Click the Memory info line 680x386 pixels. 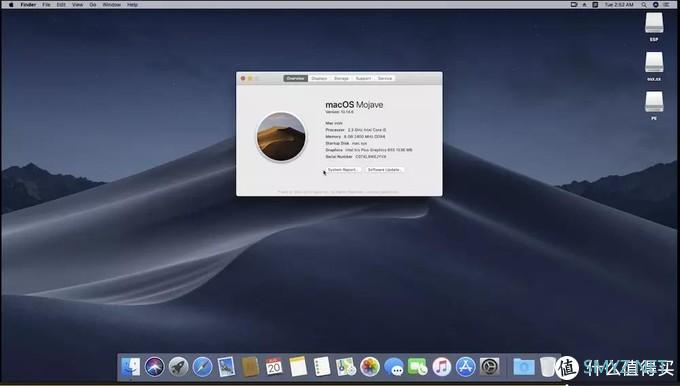coord(355,136)
